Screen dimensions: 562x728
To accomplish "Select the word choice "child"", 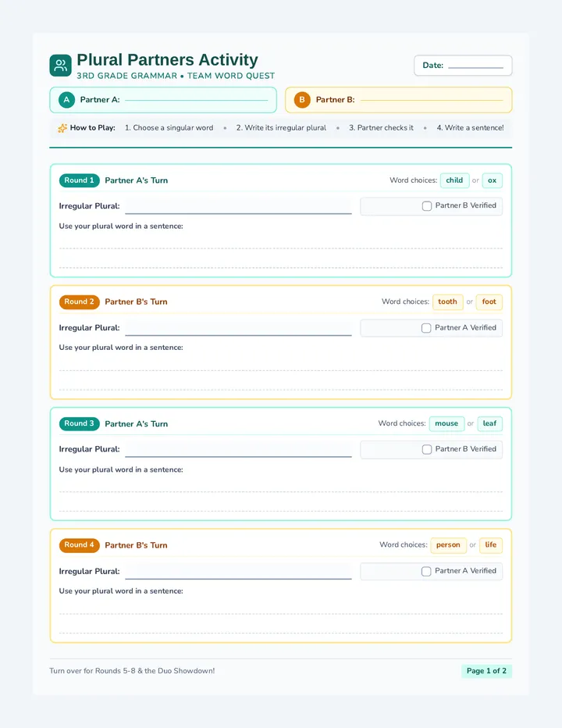I will [x=454, y=180].
